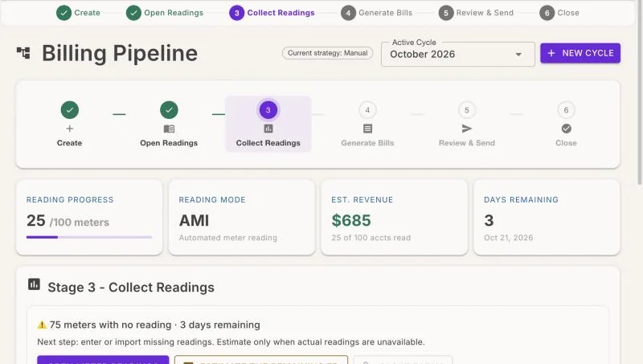The width and height of the screenshot is (643, 364).
Task: Click step 5 circle beside Review & Send at top
Action: (446, 13)
